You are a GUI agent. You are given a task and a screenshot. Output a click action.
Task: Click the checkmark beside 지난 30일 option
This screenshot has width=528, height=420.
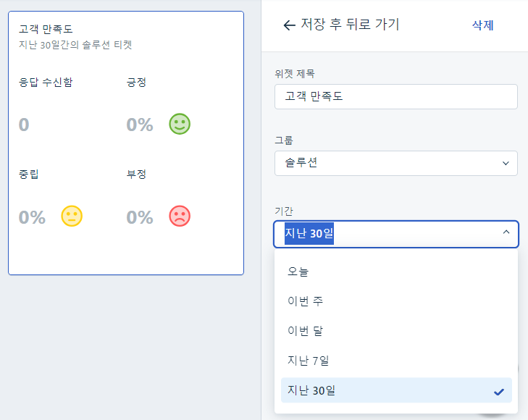tap(499, 392)
